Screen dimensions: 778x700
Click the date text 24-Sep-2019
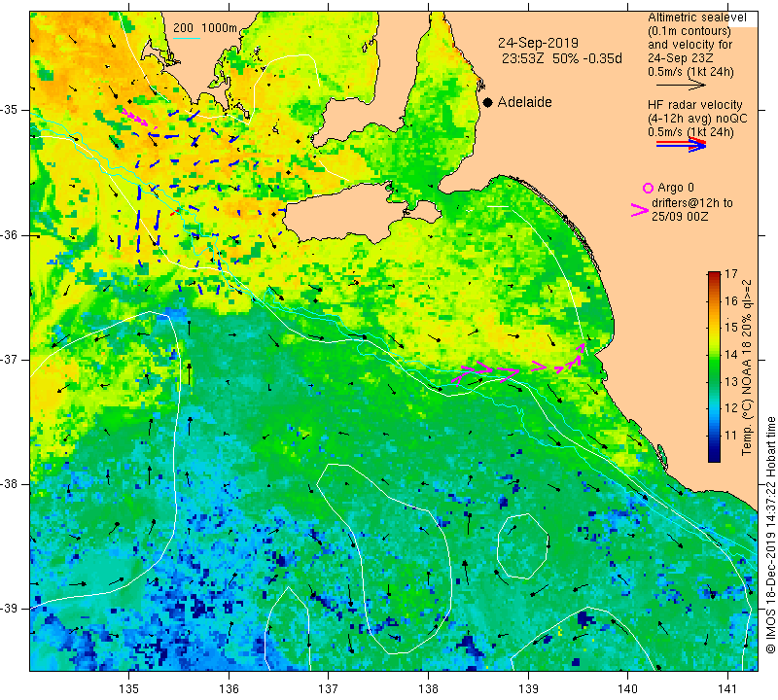point(539,43)
